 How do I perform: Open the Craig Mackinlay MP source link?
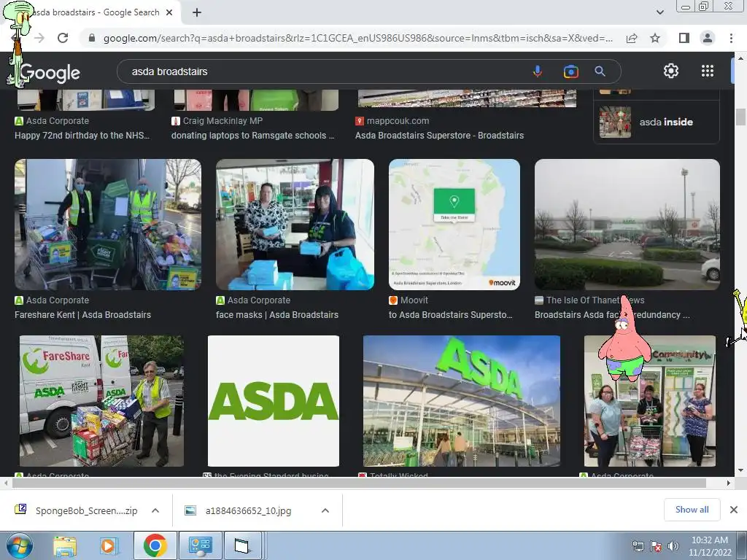tap(217, 121)
